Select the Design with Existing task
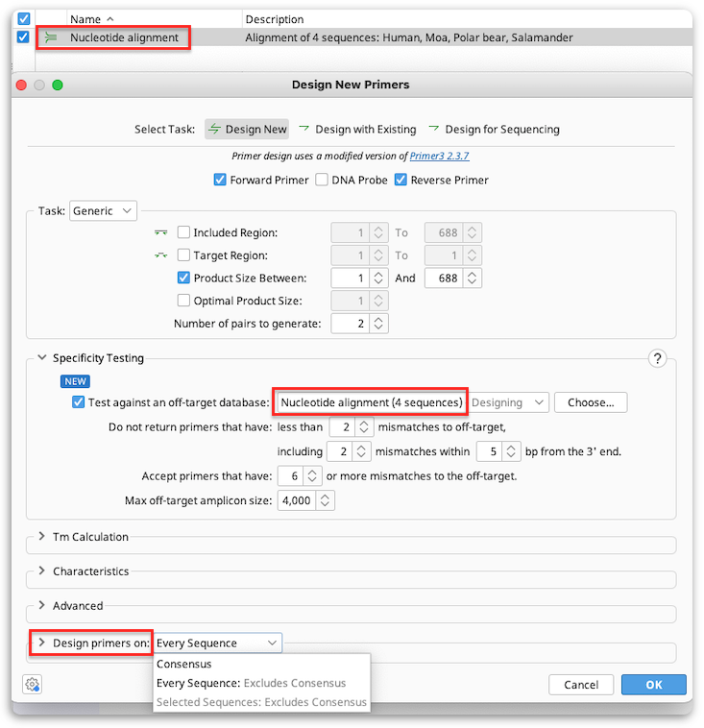 coord(357,129)
